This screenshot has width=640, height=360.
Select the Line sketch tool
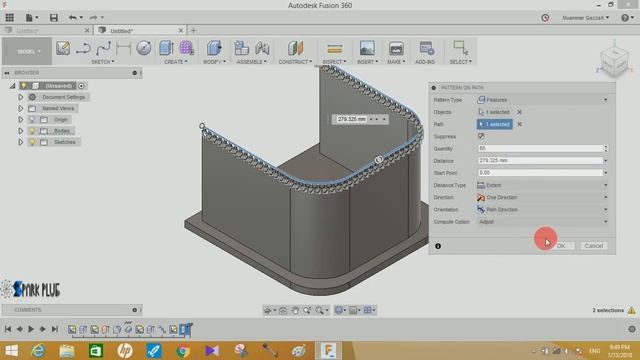coord(83,48)
